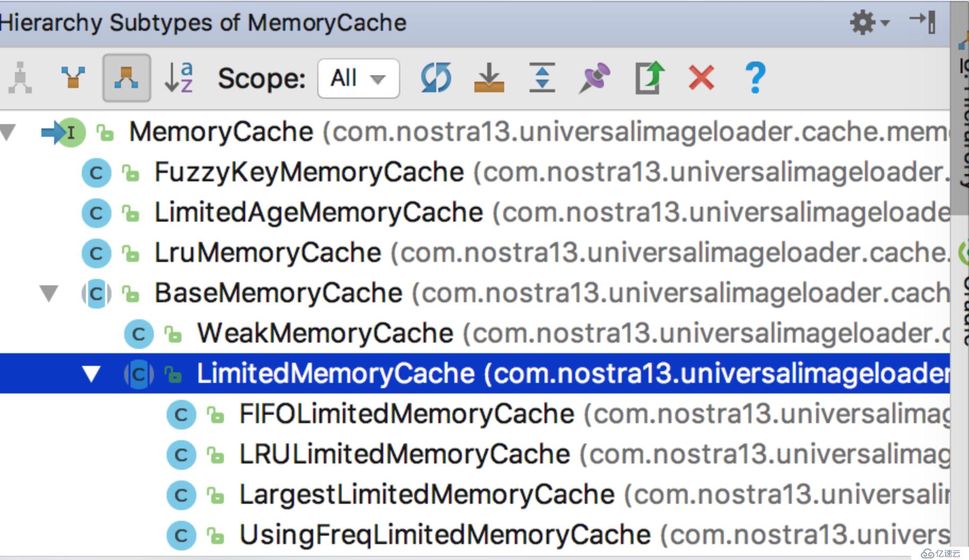This screenshot has width=969, height=560.
Task: Open help with the question mark
Action: (x=755, y=78)
